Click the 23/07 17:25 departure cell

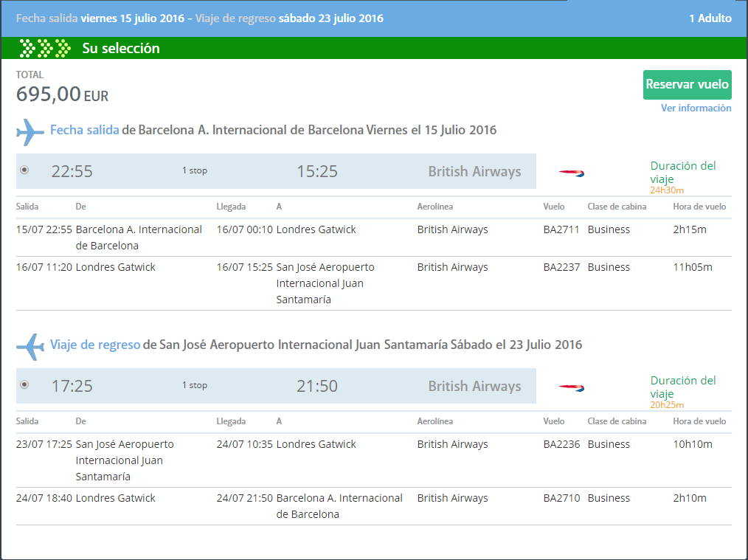(x=44, y=444)
